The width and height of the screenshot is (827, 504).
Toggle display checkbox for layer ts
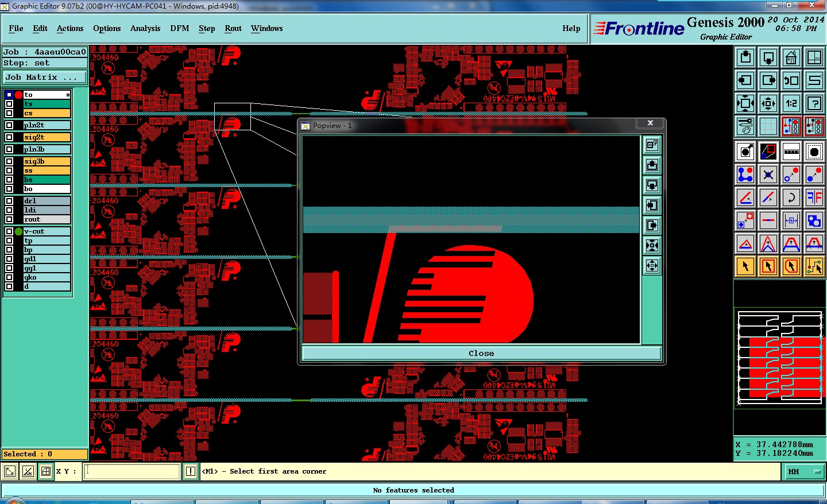[9, 104]
